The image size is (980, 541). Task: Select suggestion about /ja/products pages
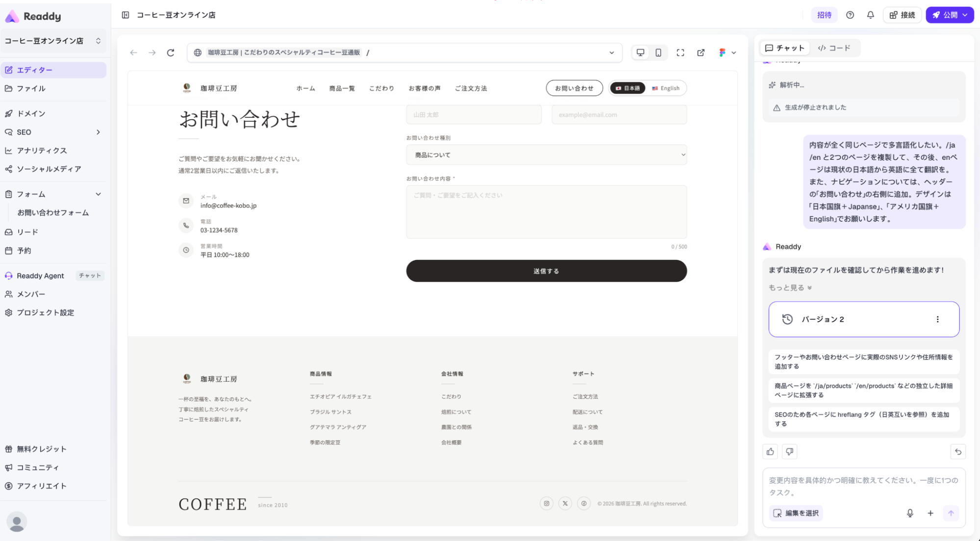pyautogui.click(x=863, y=390)
